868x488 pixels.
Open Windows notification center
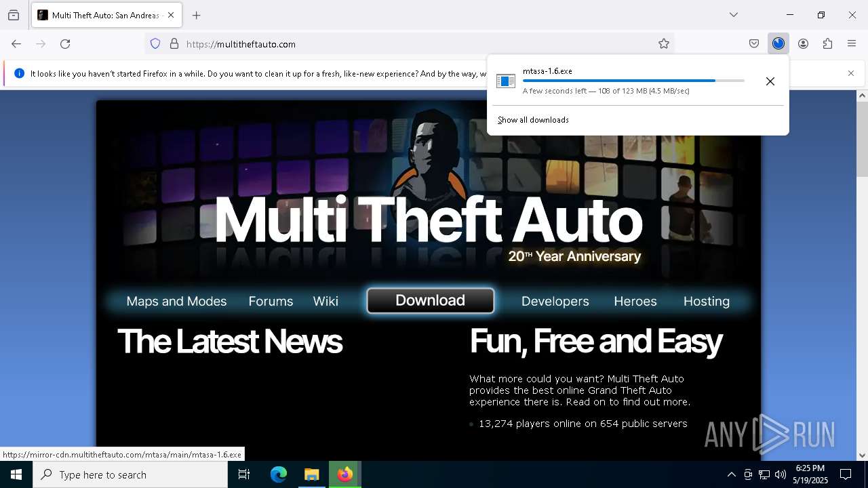[x=846, y=474]
